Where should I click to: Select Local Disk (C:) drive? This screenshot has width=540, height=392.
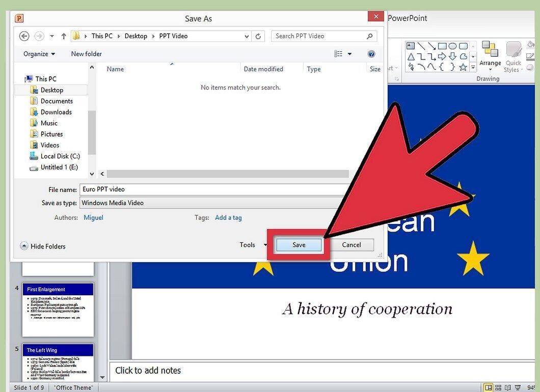pyautogui.click(x=55, y=156)
